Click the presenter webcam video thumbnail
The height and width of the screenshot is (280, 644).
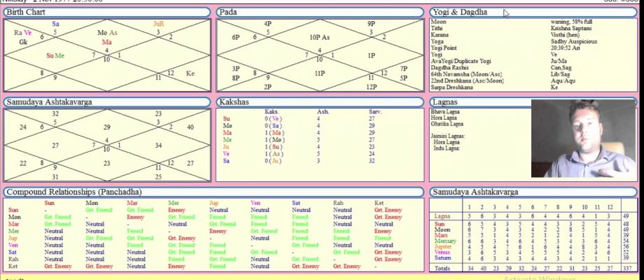click(587, 139)
